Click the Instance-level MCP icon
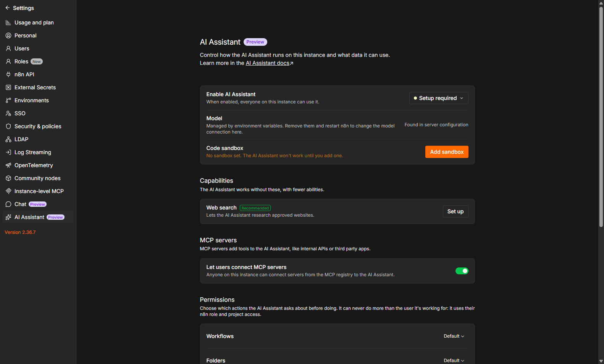604x364 pixels. point(8,191)
